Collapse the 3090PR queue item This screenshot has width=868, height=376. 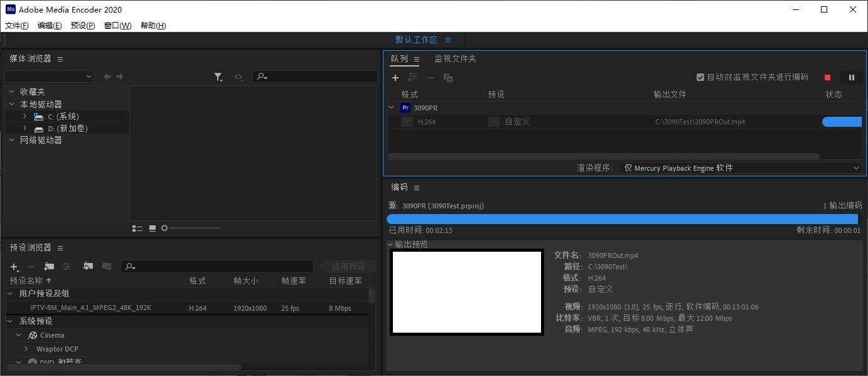point(391,107)
